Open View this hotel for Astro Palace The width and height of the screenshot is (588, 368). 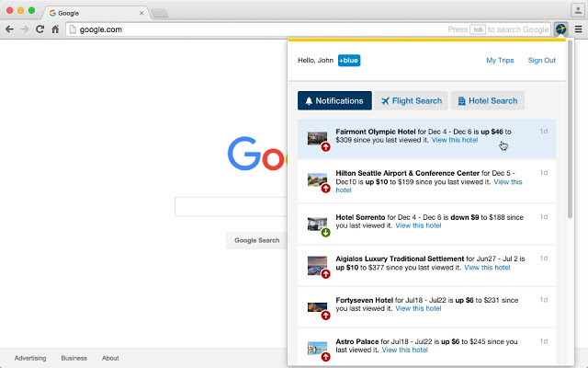point(404,350)
